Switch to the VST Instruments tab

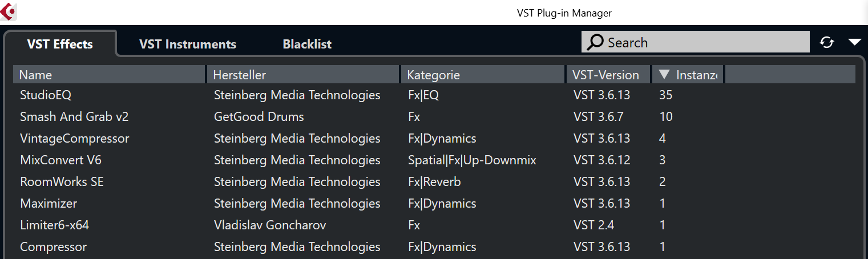tap(188, 44)
